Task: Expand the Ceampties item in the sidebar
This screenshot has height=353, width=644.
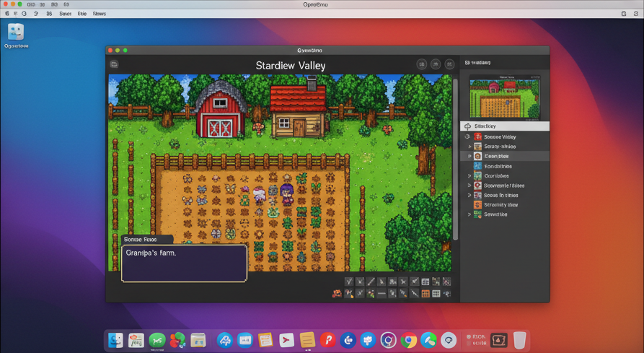Action: click(469, 156)
